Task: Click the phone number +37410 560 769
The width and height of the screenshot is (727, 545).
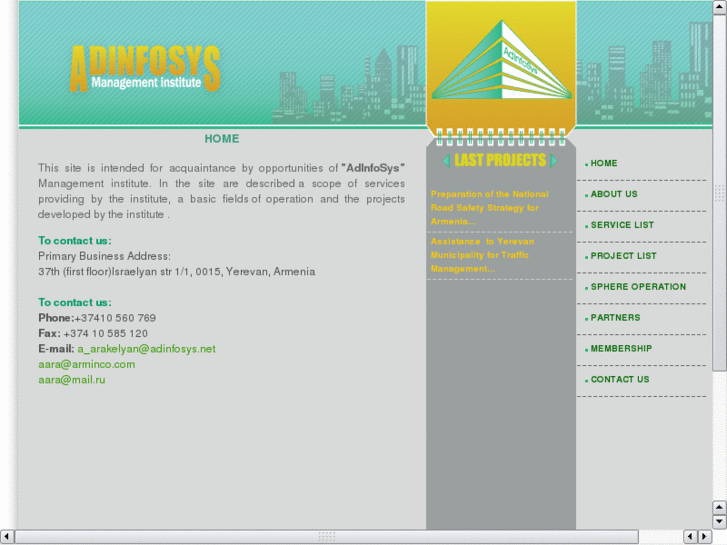Action: click(x=115, y=318)
